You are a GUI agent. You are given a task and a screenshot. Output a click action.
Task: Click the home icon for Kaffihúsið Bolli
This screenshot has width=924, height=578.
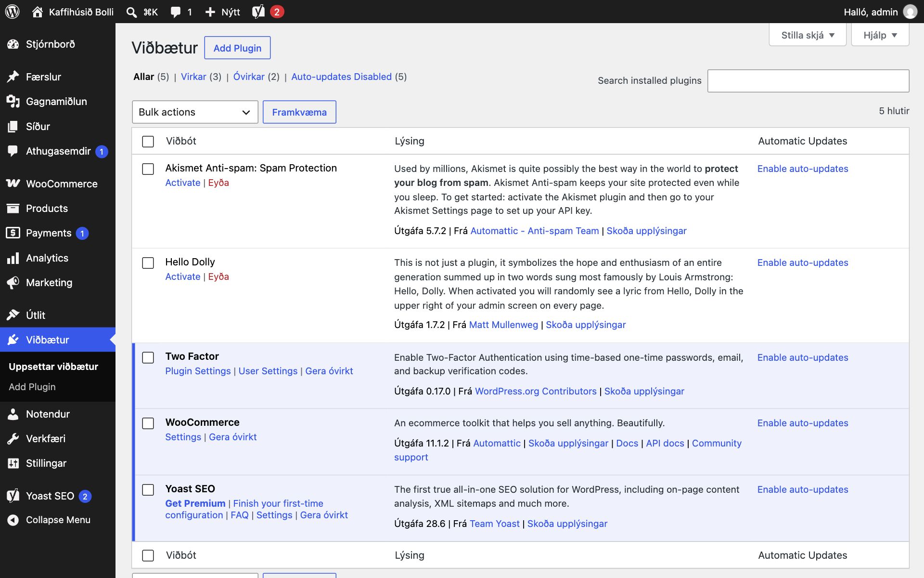click(x=37, y=12)
